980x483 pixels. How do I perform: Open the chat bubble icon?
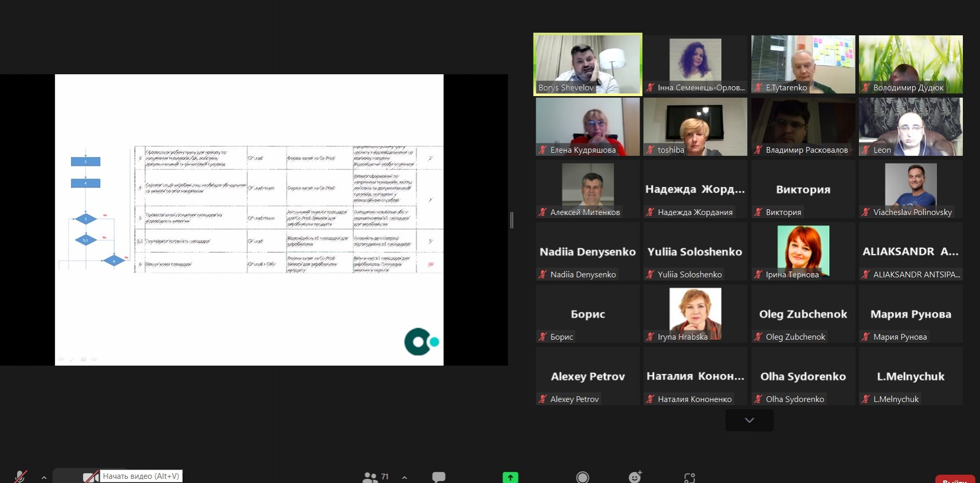(x=439, y=477)
